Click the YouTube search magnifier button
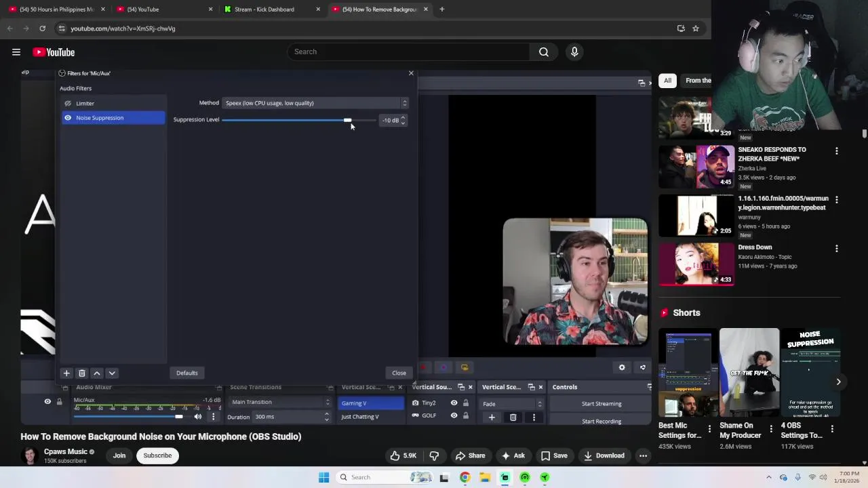868x488 pixels. 543,52
